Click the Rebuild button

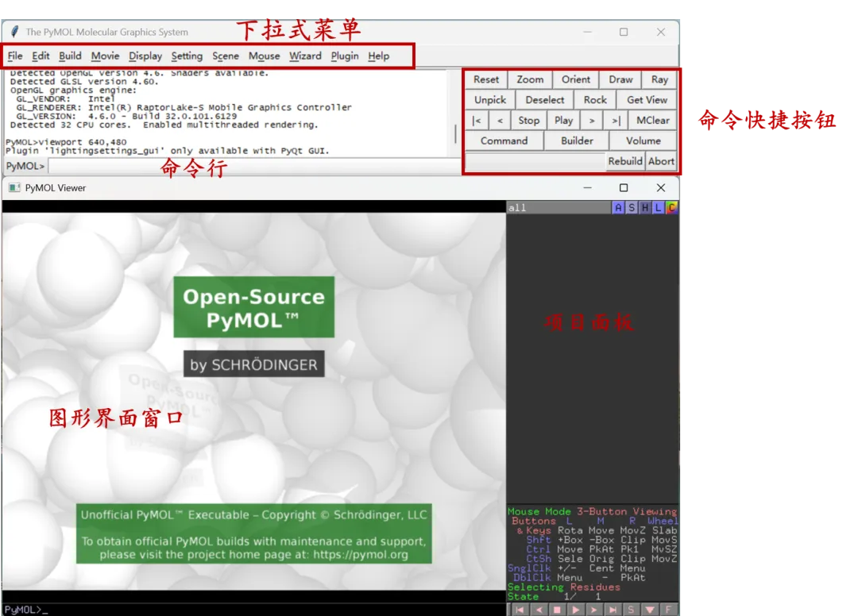coord(625,161)
